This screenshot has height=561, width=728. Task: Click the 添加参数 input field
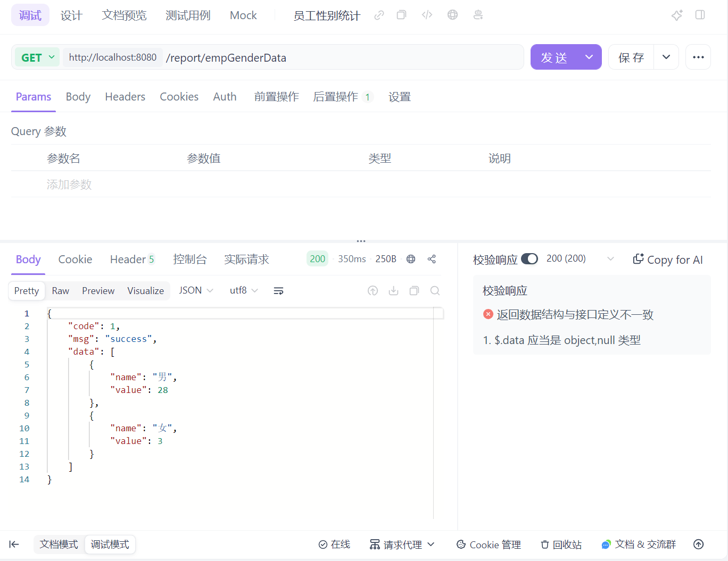coord(69,185)
